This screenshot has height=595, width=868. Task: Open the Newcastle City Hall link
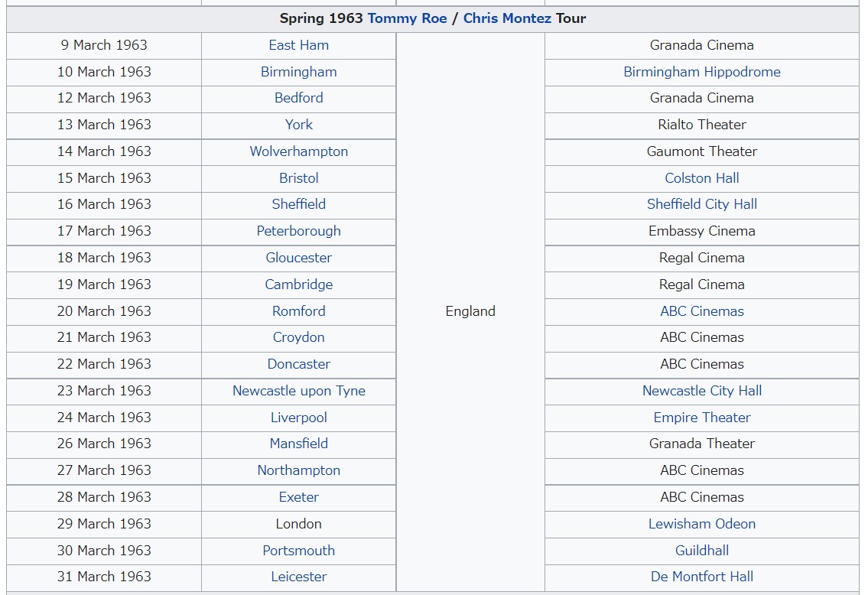coord(702,391)
